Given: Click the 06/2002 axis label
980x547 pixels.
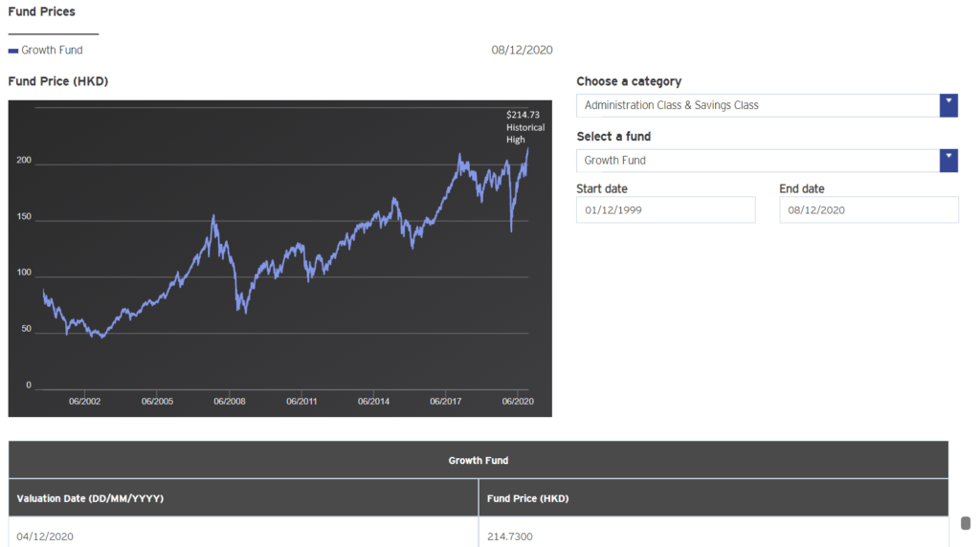Looking at the screenshot, I should (84, 402).
